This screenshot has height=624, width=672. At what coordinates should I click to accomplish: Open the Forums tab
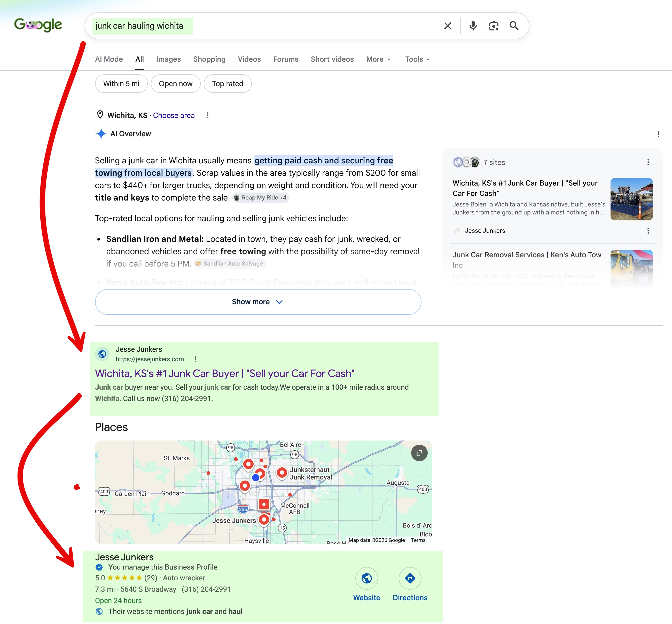tap(285, 59)
